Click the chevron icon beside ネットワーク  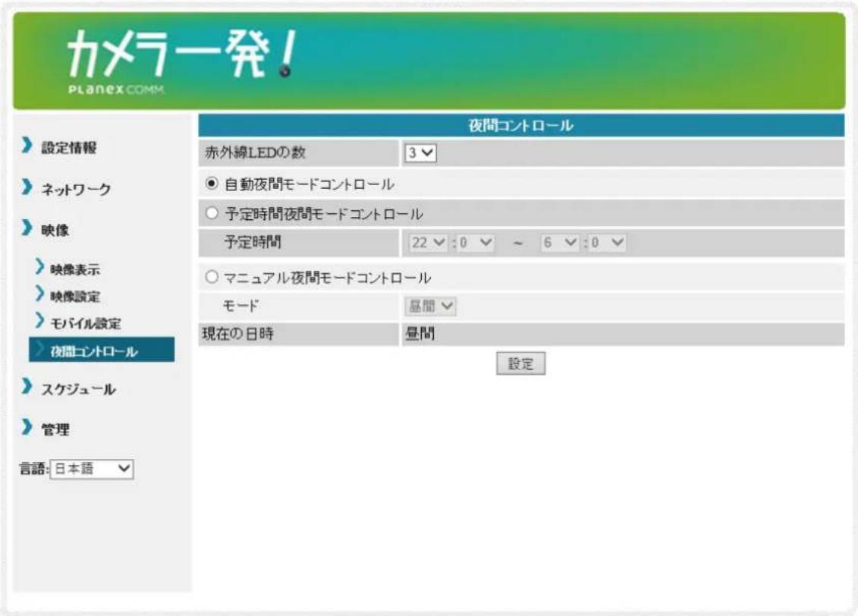click(27, 187)
